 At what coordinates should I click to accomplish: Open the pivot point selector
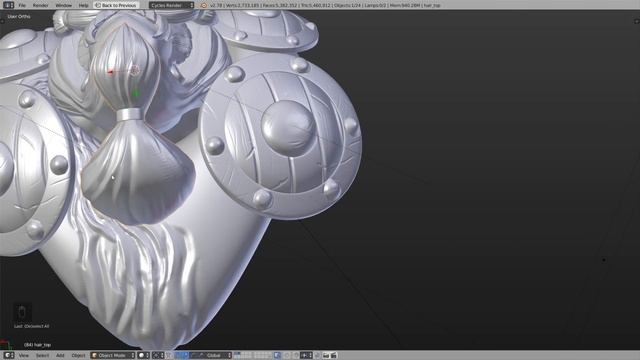click(x=158, y=356)
